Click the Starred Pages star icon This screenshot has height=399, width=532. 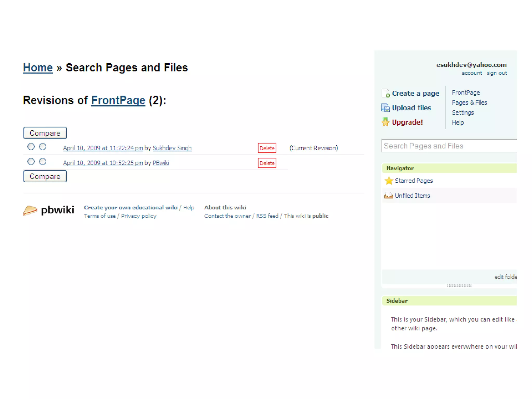[389, 181]
